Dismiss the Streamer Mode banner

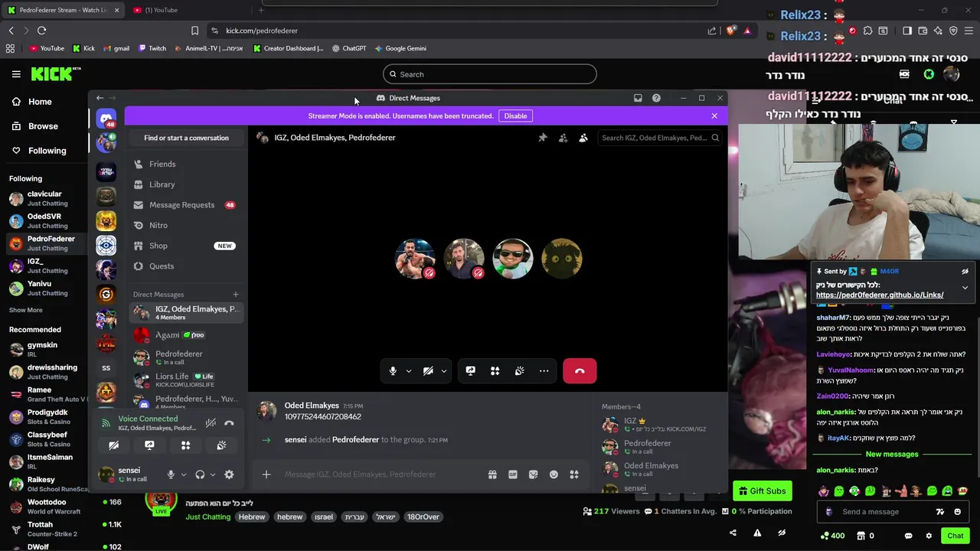tap(714, 116)
